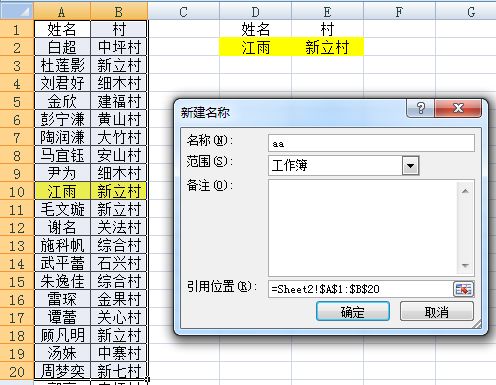Click cell containing 周梦奕

62,371
